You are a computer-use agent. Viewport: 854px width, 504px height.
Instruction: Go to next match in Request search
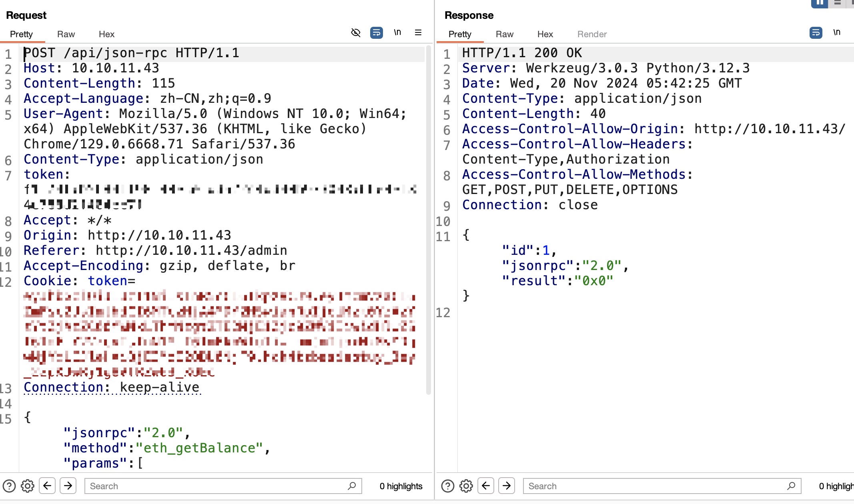tap(68, 486)
